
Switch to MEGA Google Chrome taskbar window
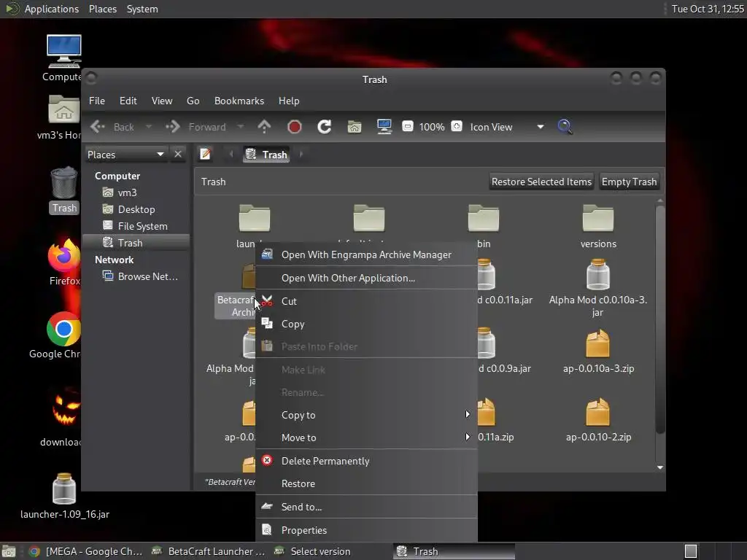pos(86,551)
